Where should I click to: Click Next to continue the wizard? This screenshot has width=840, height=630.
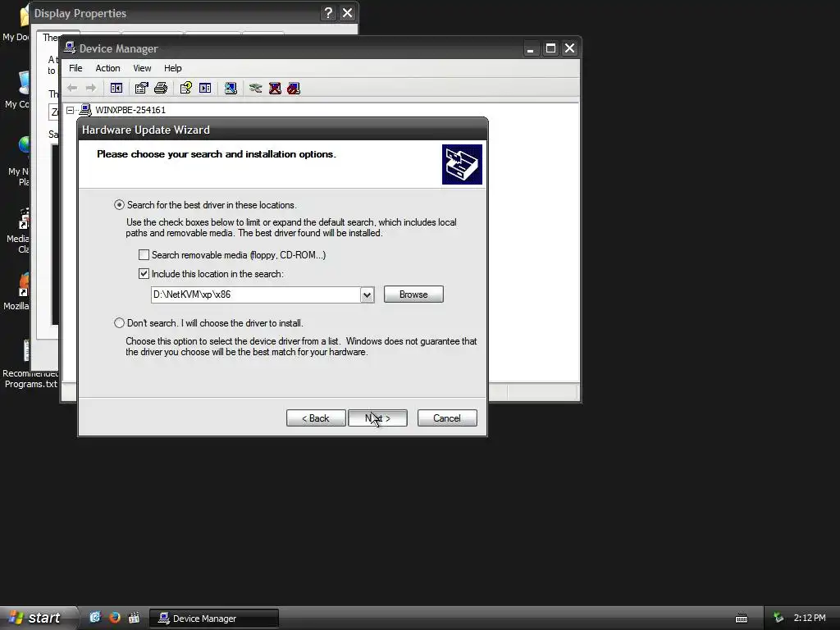pyautogui.click(x=377, y=418)
